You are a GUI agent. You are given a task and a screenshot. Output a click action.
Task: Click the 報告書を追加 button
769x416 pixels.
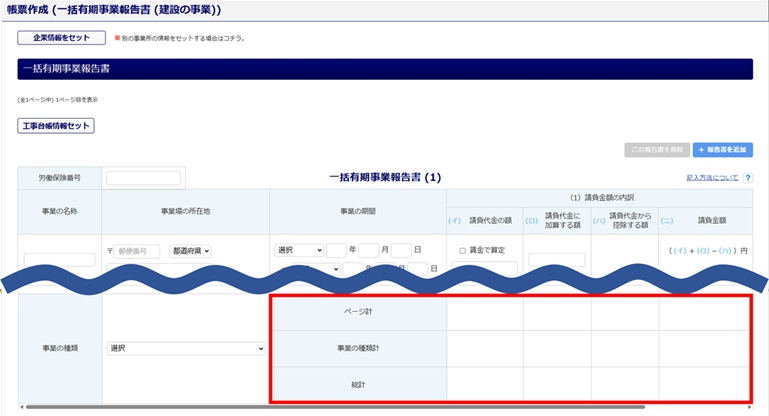(x=722, y=150)
